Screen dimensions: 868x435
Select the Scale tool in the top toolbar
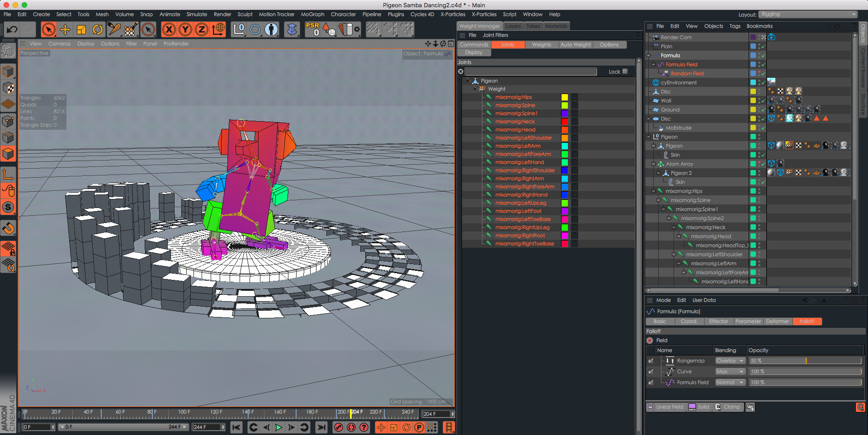click(81, 29)
